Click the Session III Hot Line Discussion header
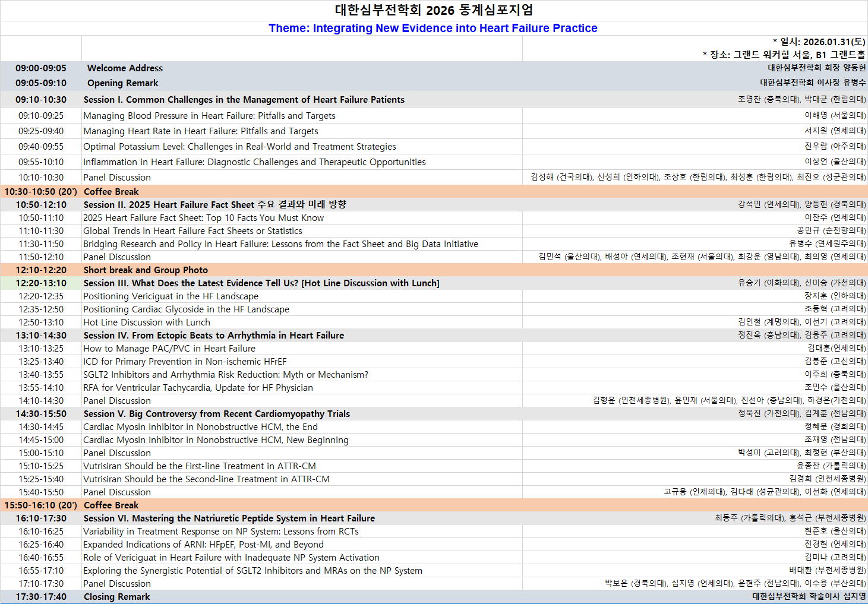This screenshot has height=604, width=868. tap(261, 283)
